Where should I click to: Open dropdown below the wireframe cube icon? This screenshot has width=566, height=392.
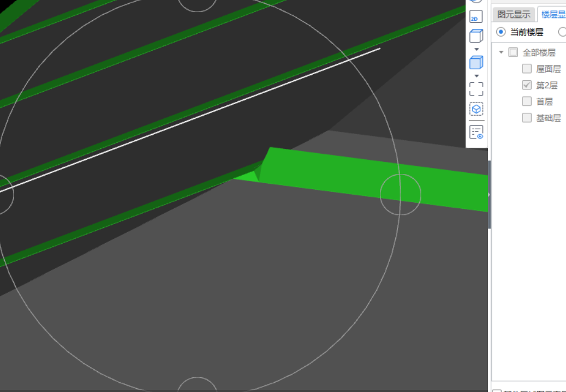[476, 50]
